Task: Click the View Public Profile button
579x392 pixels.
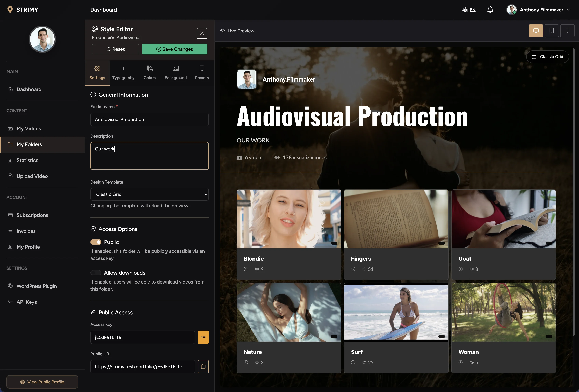Action: (x=42, y=382)
